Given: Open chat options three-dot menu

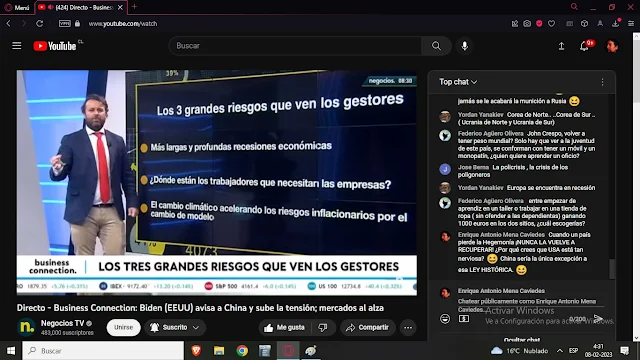Looking at the screenshot, I should [602, 82].
